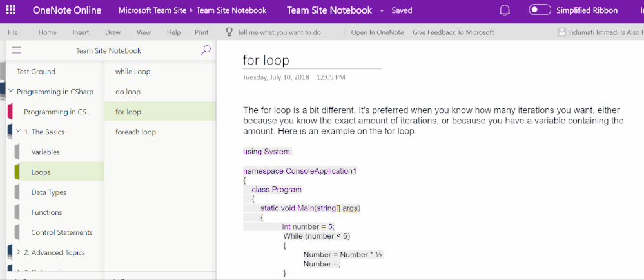Open the Team Site Notebook breadcrumb link

tap(231, 10)
